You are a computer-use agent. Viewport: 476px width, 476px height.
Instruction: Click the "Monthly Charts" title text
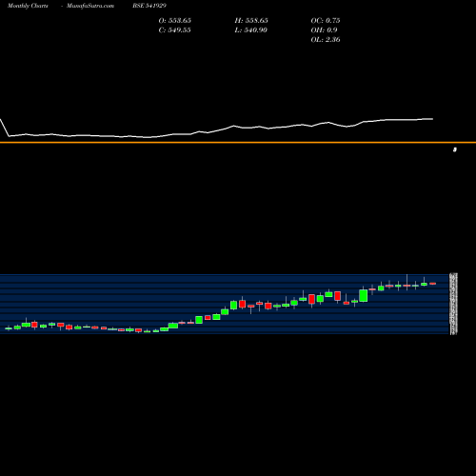pyautogui.click(x=28, y=6)
